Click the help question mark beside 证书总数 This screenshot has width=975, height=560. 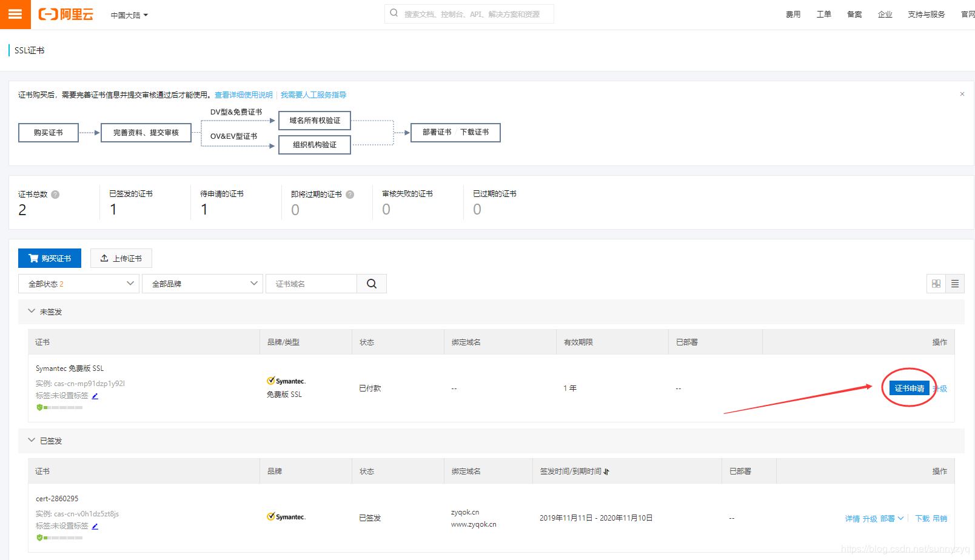click(54, 194)
